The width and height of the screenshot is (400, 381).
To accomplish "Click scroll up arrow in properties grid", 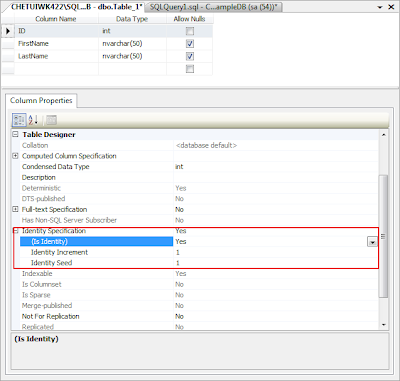I will pyautogui.click(x=384, y=135).
